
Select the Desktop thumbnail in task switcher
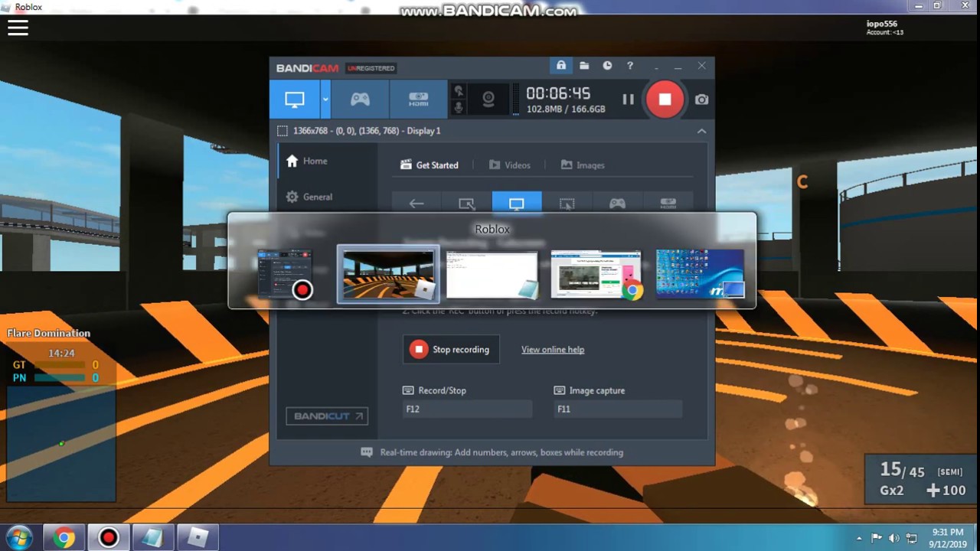(x=700, y=274)
